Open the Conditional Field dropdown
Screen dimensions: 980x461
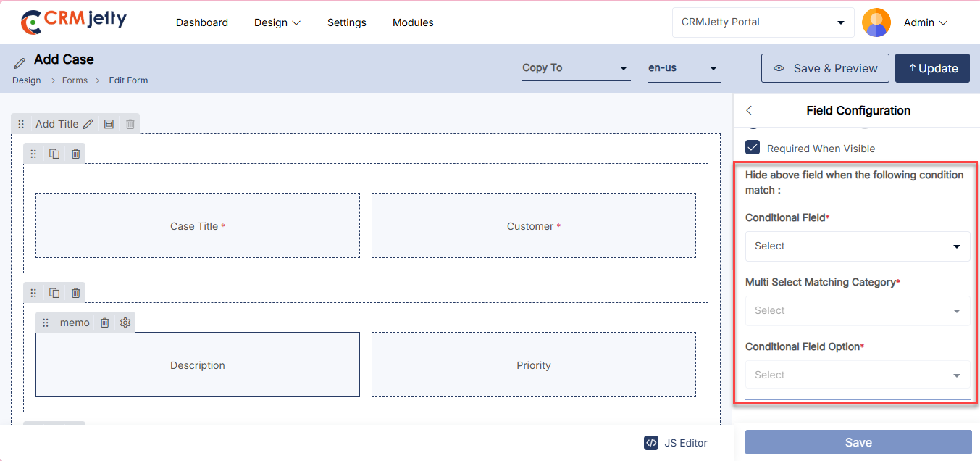coord(858,246)
